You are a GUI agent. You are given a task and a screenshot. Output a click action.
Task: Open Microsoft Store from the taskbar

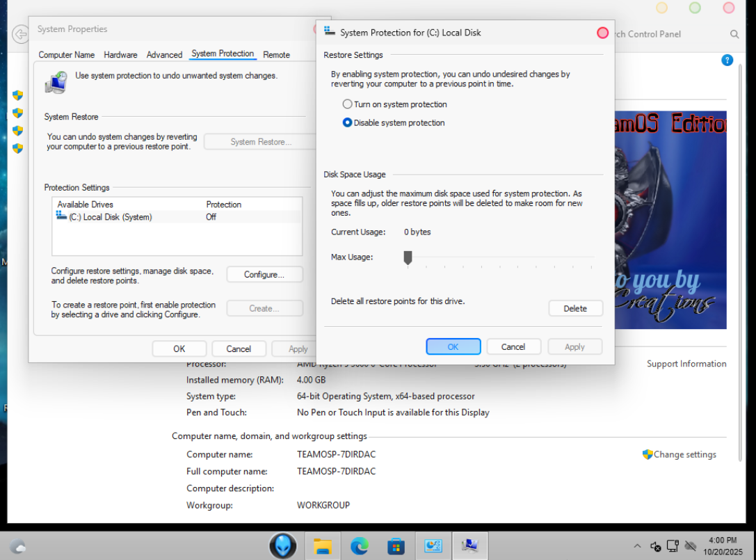click(x=396, y=546)
